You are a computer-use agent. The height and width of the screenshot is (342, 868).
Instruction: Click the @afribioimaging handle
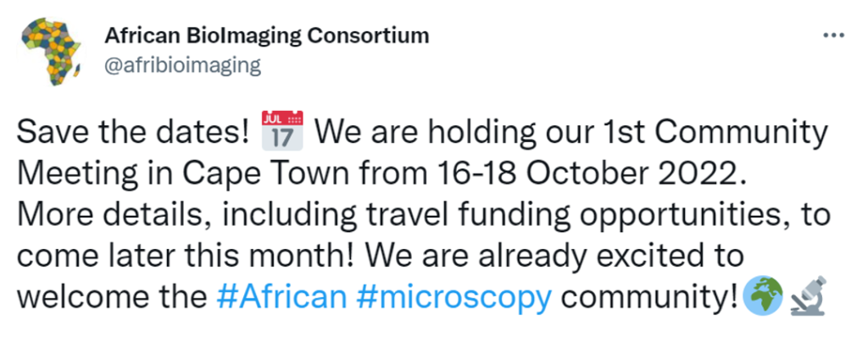(x=181, y=64)
